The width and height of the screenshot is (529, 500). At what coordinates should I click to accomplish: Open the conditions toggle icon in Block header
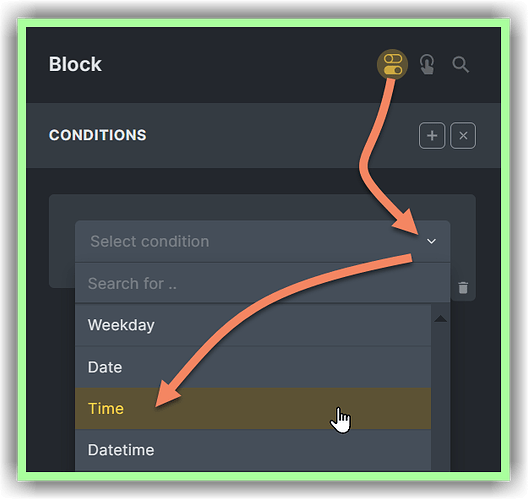pyautogui.click(x=392, y=64)
